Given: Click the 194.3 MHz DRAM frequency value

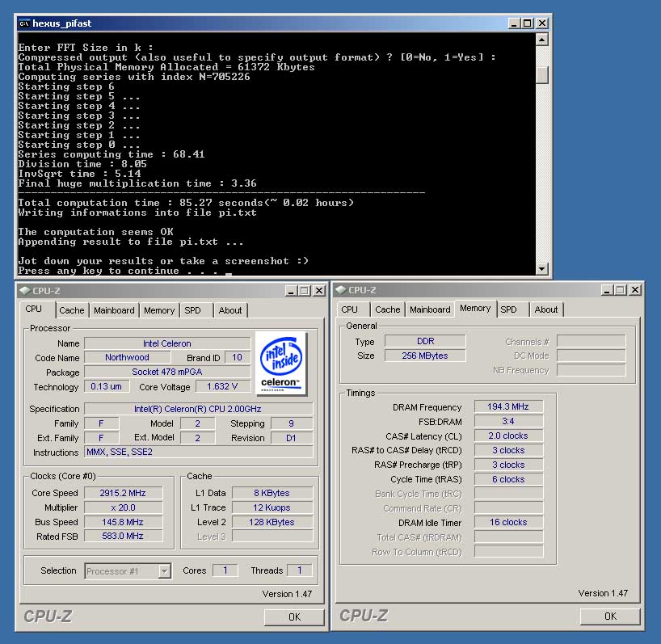Looking at the screenshot, I should [x=509, y=406].
